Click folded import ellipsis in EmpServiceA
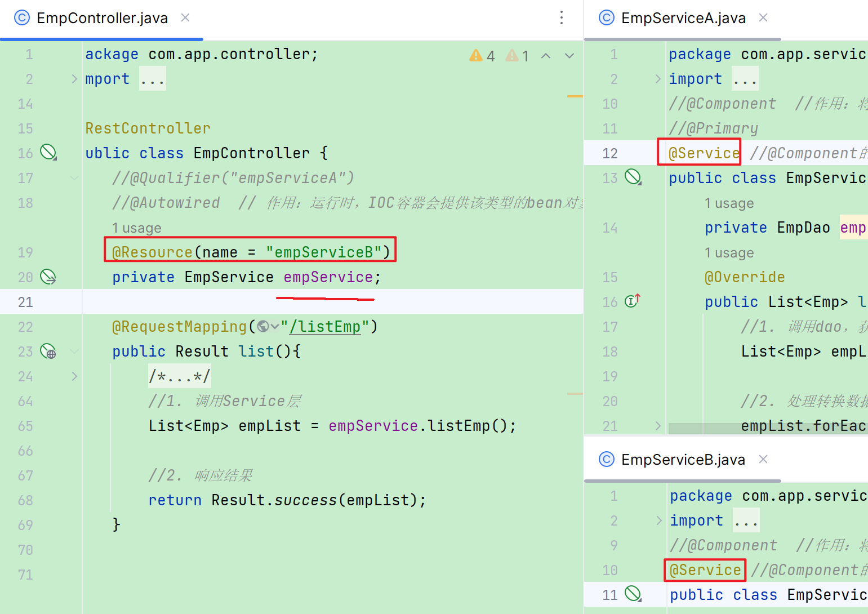 click(x=745, y=79)
